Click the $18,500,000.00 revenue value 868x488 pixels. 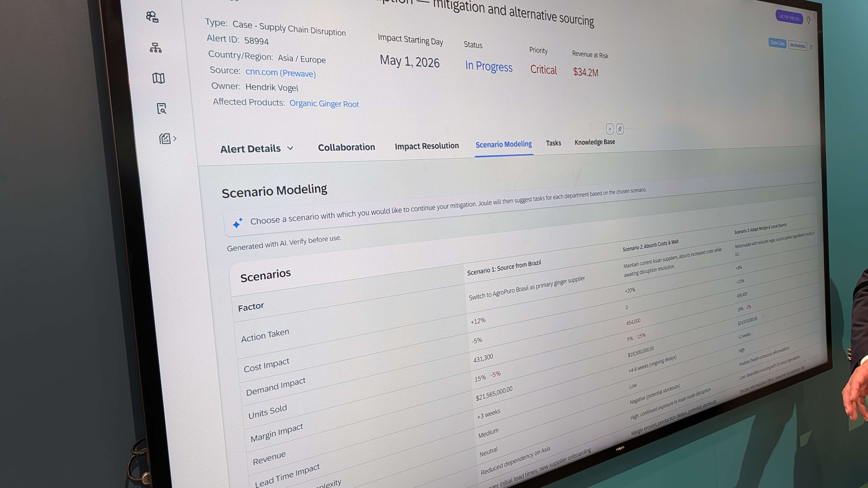pos(640,352)
